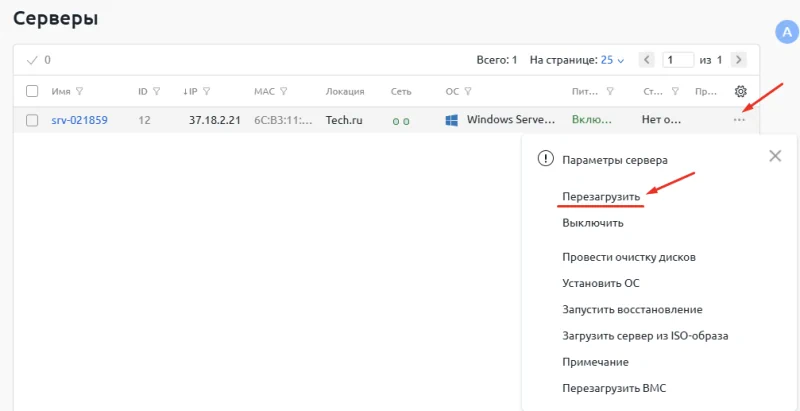800x411 pixels.
Task: Sort the table by the IP column
Action: [x=191, y=92]
